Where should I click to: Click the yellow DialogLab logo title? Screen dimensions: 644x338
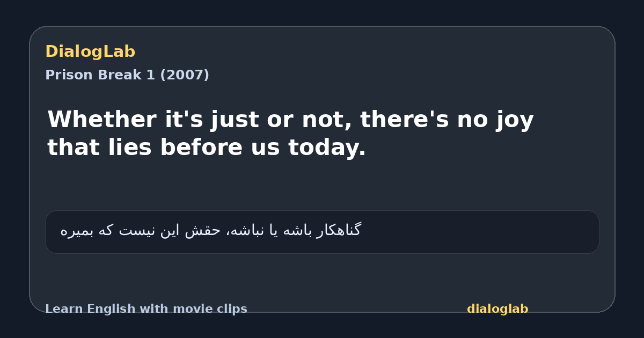(x=90, y=52)
